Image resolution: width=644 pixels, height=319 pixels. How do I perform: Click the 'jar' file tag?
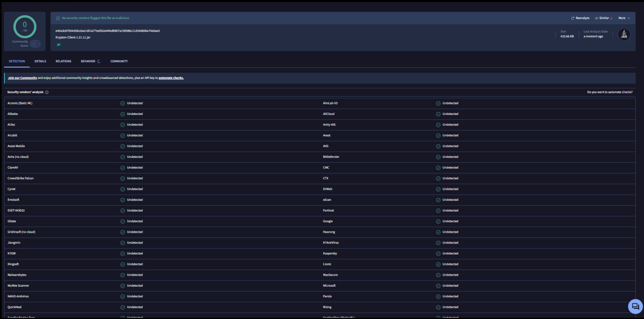(x=59, y=45)
